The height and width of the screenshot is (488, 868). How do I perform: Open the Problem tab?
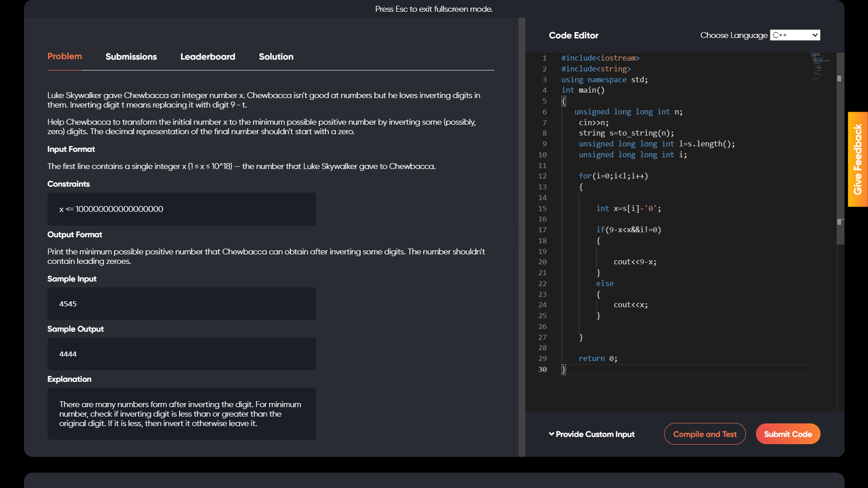click(65, 56)
